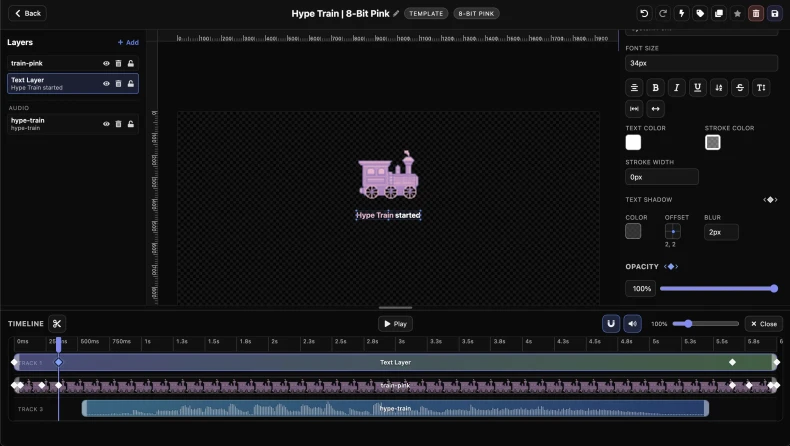This screenshot has width=790, height=446.
Task: Select the hype-train audio clip on timeline
Action: (x=396, y=408)
